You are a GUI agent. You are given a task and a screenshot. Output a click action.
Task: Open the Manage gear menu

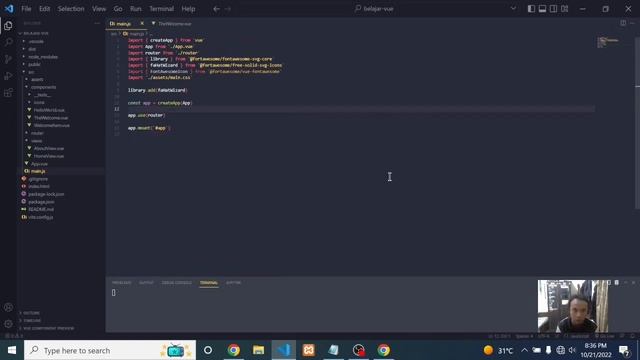8,324
